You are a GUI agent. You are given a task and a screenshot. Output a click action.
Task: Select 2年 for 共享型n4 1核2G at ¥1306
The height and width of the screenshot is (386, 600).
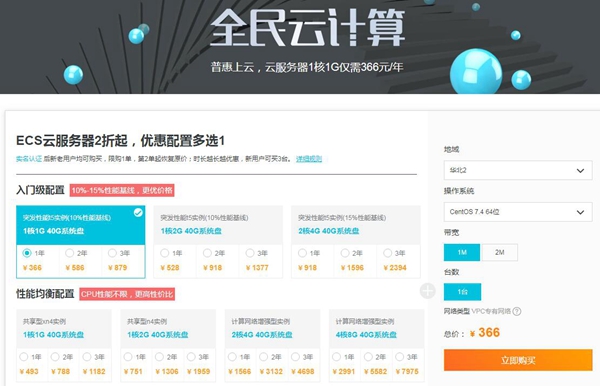(x=159, y=357)
